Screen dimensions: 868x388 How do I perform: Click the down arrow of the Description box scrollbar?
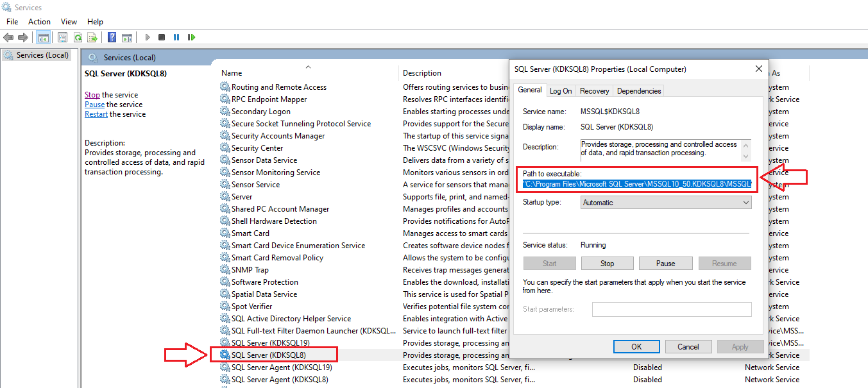[745, 156]
